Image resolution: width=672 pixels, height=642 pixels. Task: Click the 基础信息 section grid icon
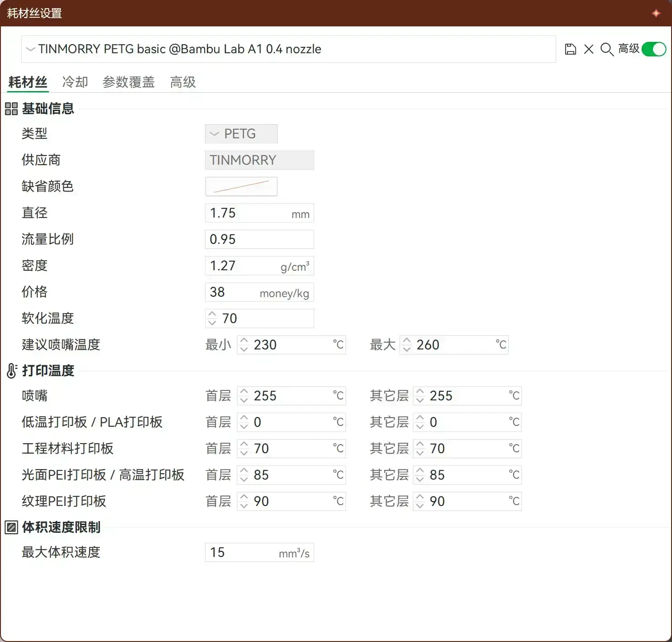point(11,109)
